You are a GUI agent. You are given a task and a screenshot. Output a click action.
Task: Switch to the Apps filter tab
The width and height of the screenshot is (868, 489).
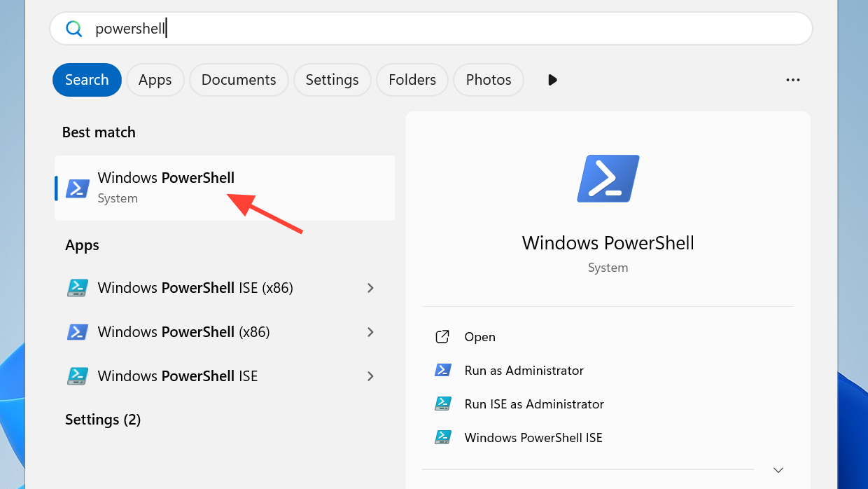point(155,80)
